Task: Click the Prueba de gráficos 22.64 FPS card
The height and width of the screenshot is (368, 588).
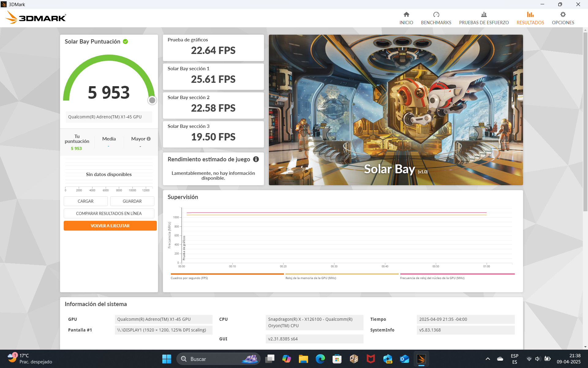Action: coord(213,48)
